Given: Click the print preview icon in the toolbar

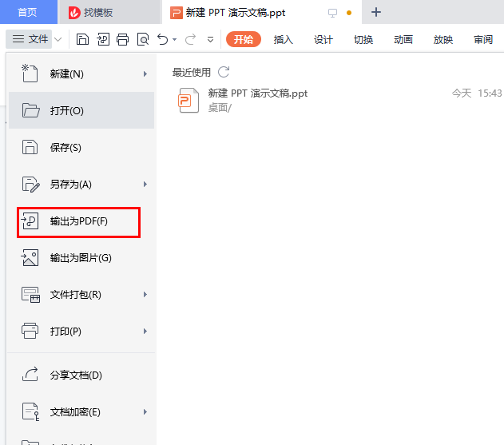Looking at the screenshot, I should pyautogui.click(x=143, y=40).
